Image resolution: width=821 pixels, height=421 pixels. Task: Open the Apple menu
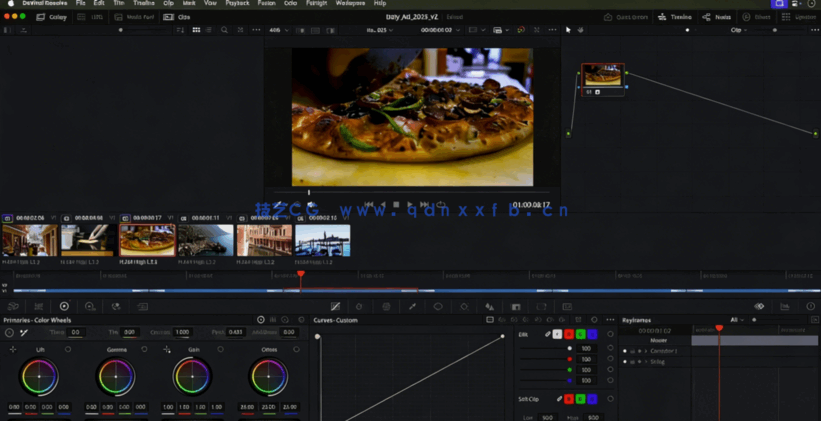tap(10, 3)
